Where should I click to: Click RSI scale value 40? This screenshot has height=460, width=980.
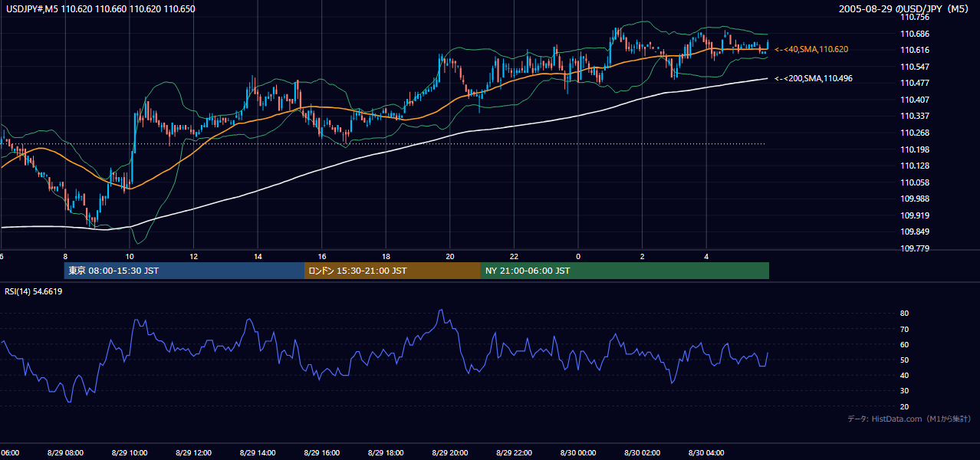point(904,375)
